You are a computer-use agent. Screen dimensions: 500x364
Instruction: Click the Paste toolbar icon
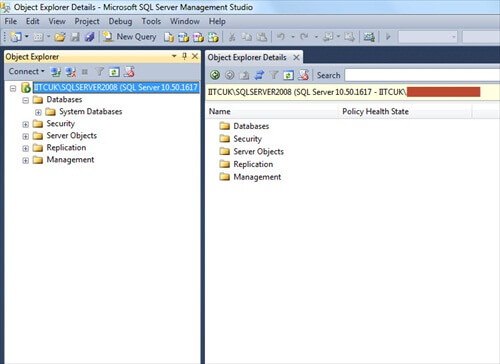point(262,37)
